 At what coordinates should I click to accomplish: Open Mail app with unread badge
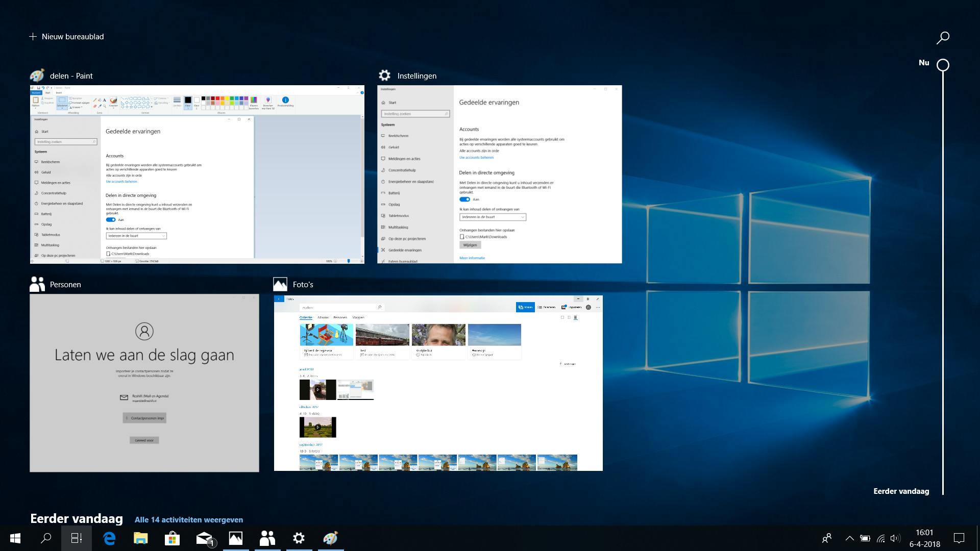tap(204, 538)
